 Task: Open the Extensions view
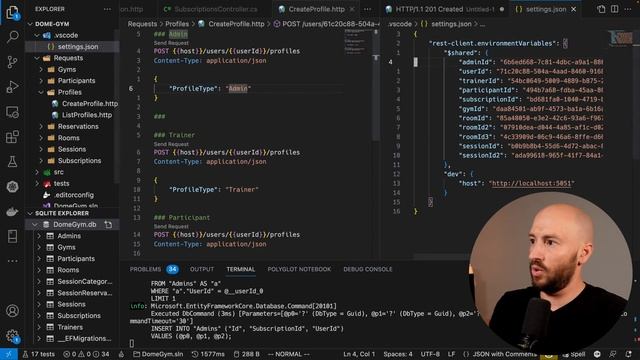(x=12, y=137)
